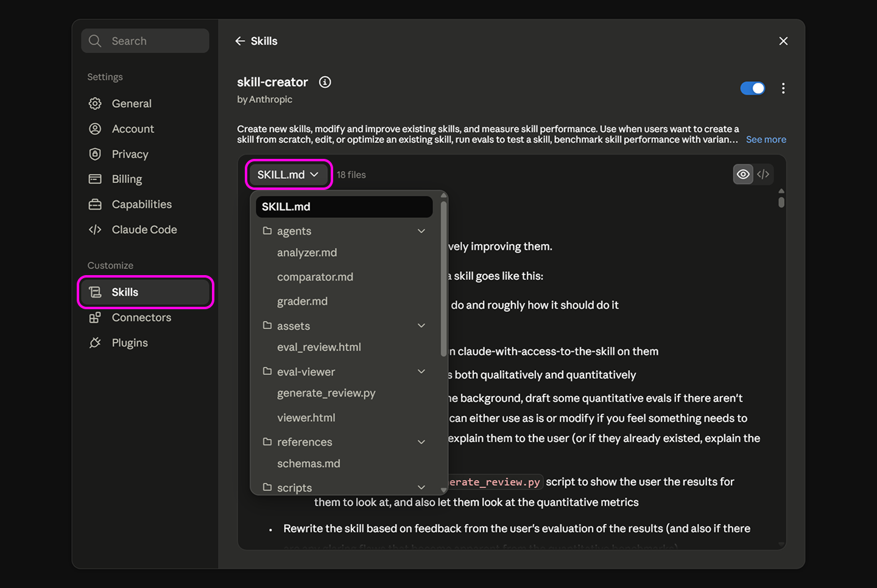This screenshot has width=877, height=588.
Task: Collapse the eval-viewer folder chevron
Action: coord(421,371)
